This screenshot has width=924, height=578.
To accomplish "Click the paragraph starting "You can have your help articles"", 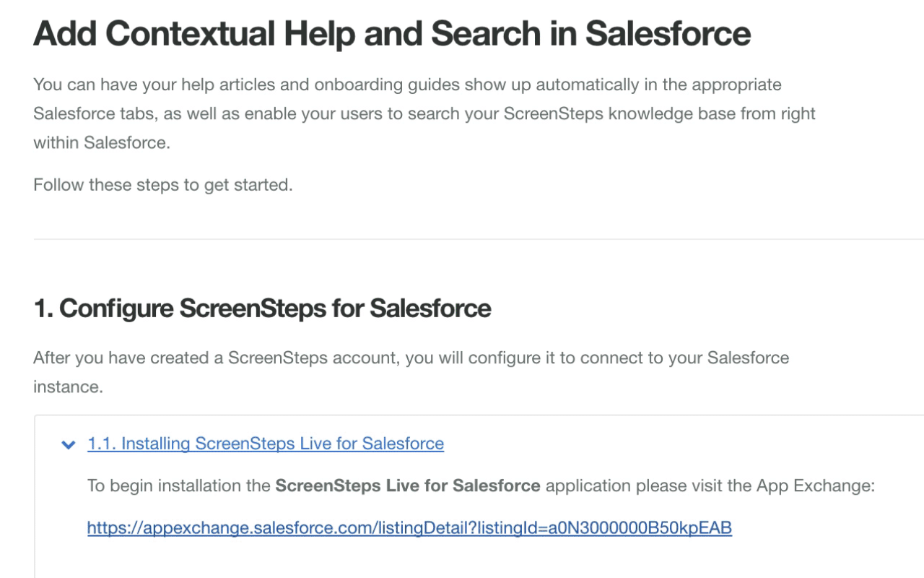I will coord(424,113).
